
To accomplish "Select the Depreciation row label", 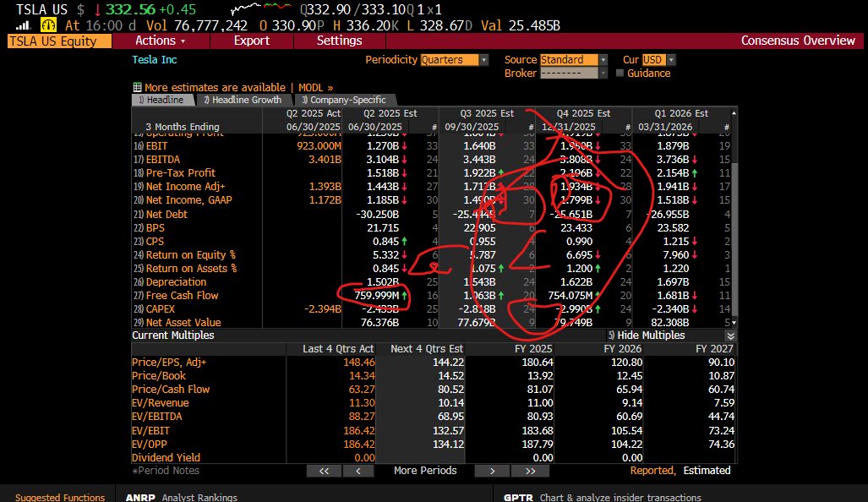I will coord(176,281).
